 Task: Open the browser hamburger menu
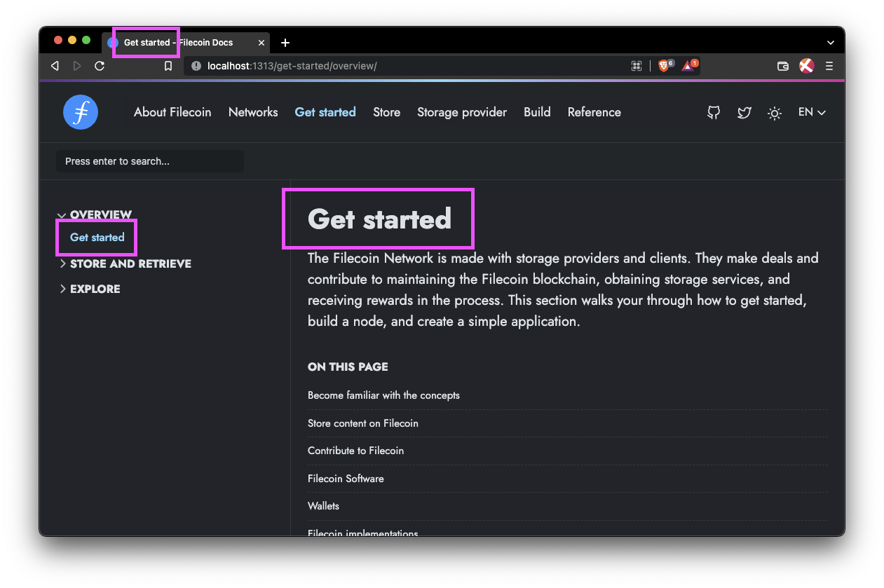click(829, 66)
